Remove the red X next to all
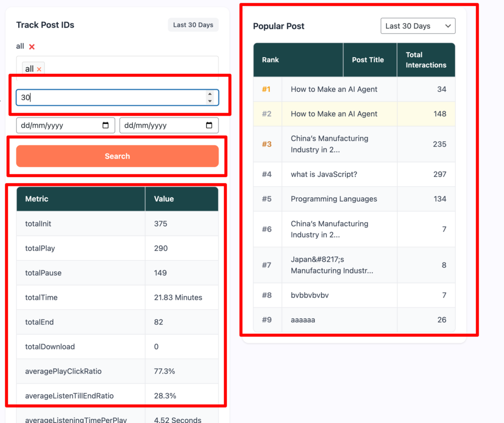504x423 pixels. pos(32,47)
